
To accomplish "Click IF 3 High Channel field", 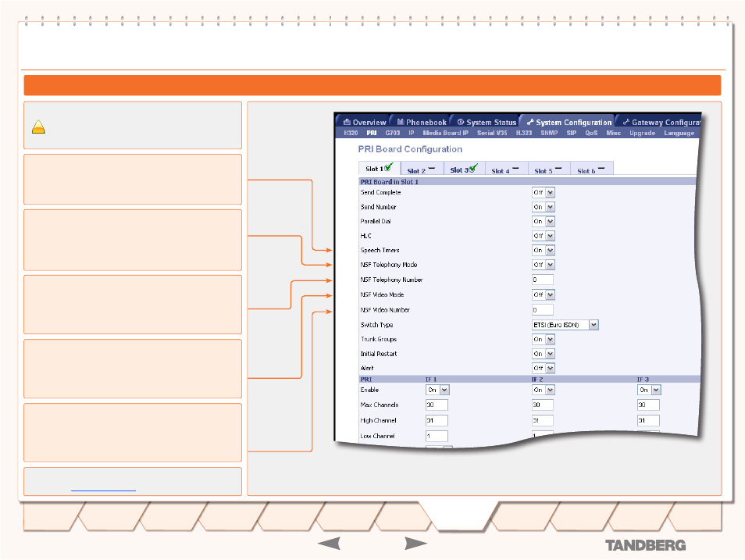I will tap(648, 420).
